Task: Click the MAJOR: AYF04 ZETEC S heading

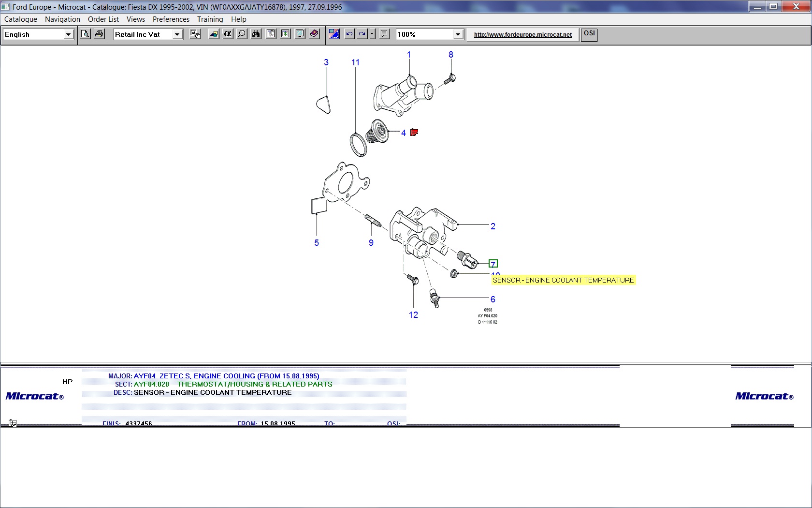Action: tap(214, 376)
